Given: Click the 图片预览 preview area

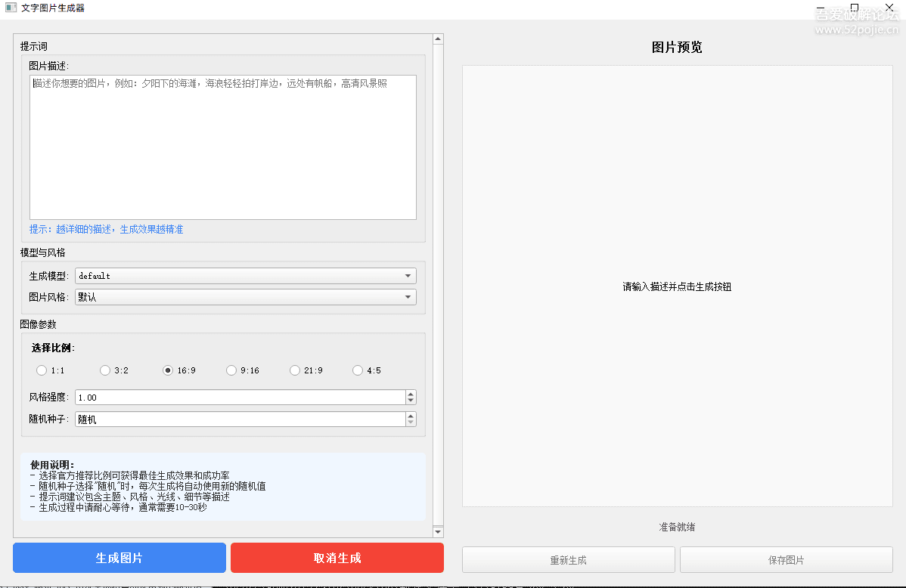Looking at the screenshot, I should tap(677, 287).
